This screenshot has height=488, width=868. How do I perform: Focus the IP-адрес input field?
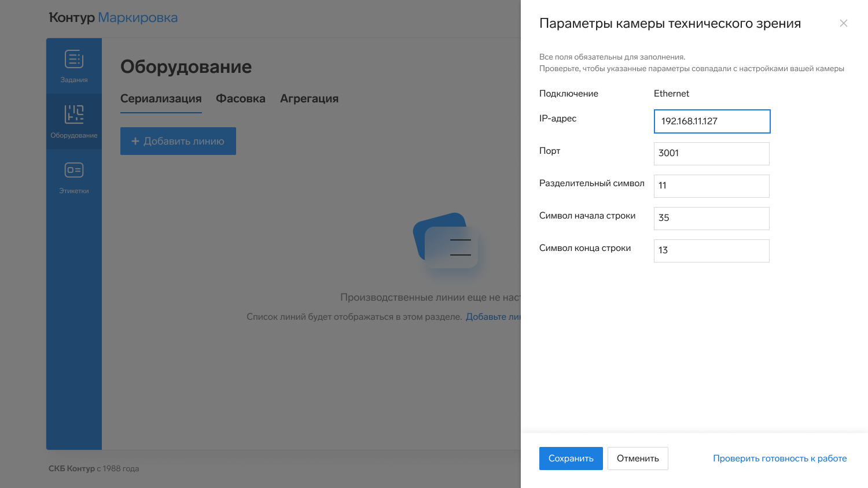(x=712, y=121)
